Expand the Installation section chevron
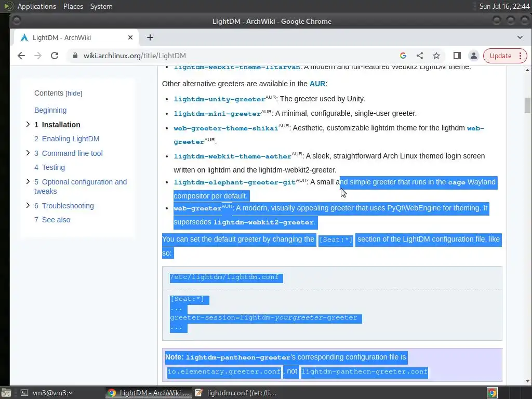Image resolution: width=532 pixels, height=399 pixels. (28, 125)
